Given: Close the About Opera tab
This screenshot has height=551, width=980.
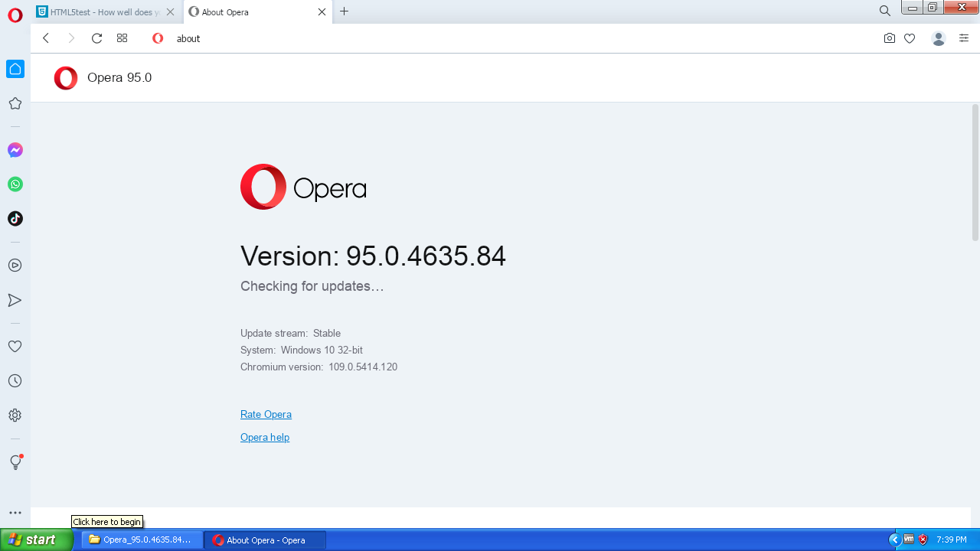Looking at the screenshot, I should tap(322, 12).
